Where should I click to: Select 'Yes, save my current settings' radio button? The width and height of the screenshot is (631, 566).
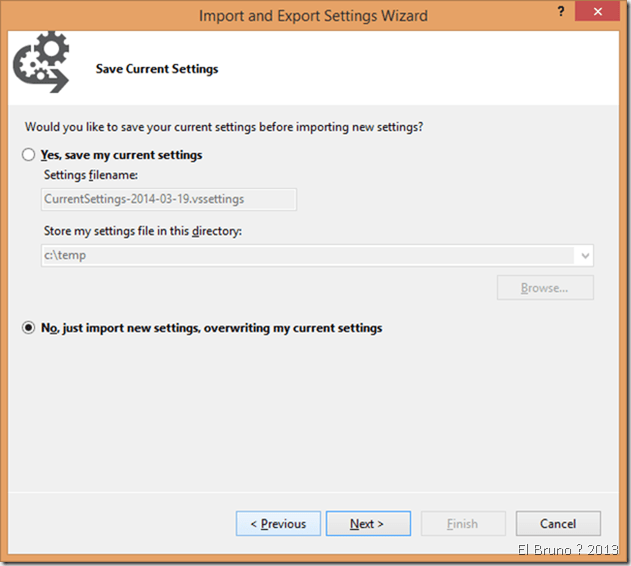pos(29,156)
